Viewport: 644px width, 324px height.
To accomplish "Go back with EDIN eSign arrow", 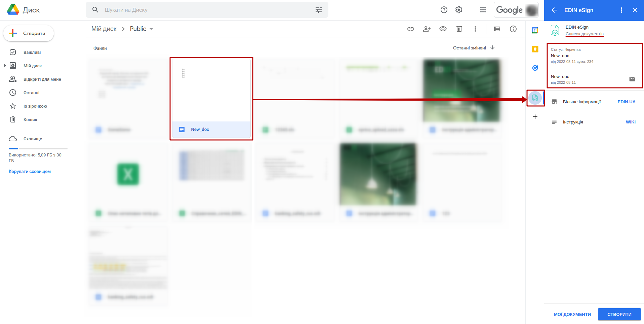I will 554,10.
